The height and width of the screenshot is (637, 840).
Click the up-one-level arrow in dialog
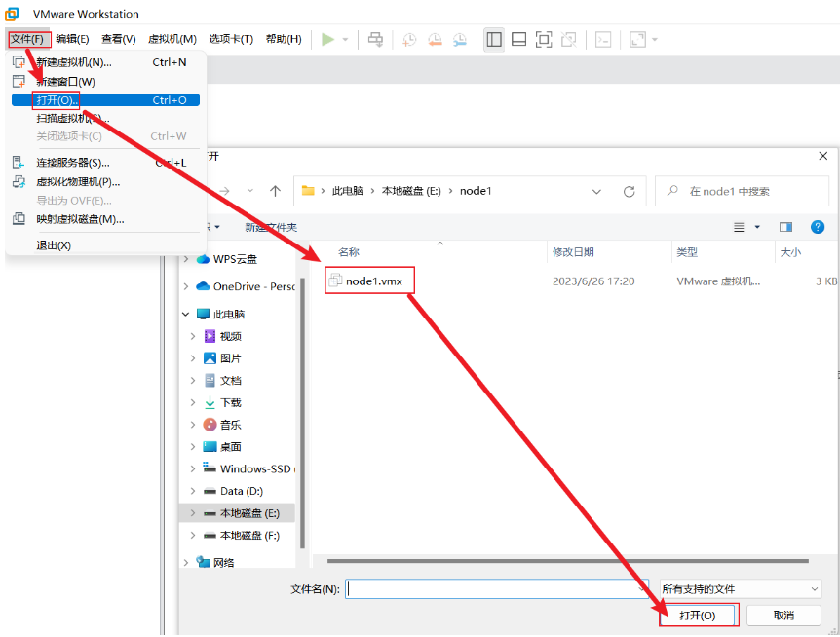(x=276, y=191)
